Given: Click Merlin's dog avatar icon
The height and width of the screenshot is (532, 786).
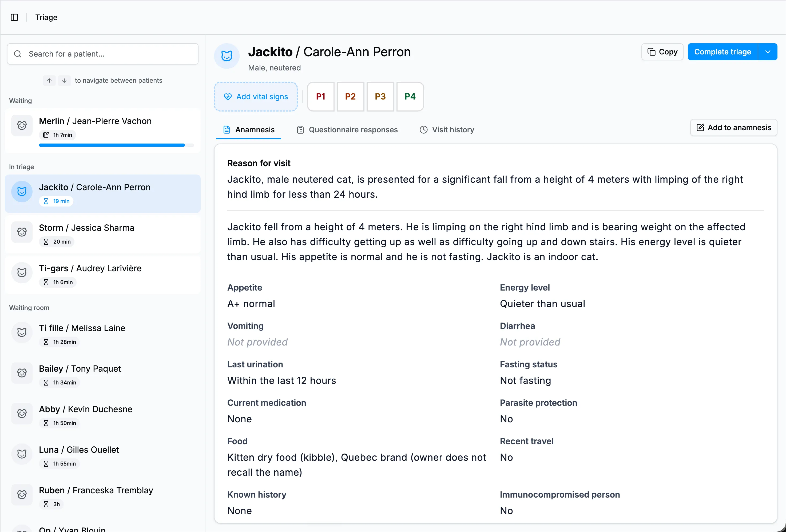Looking at the screenshot, I should 22,125.
